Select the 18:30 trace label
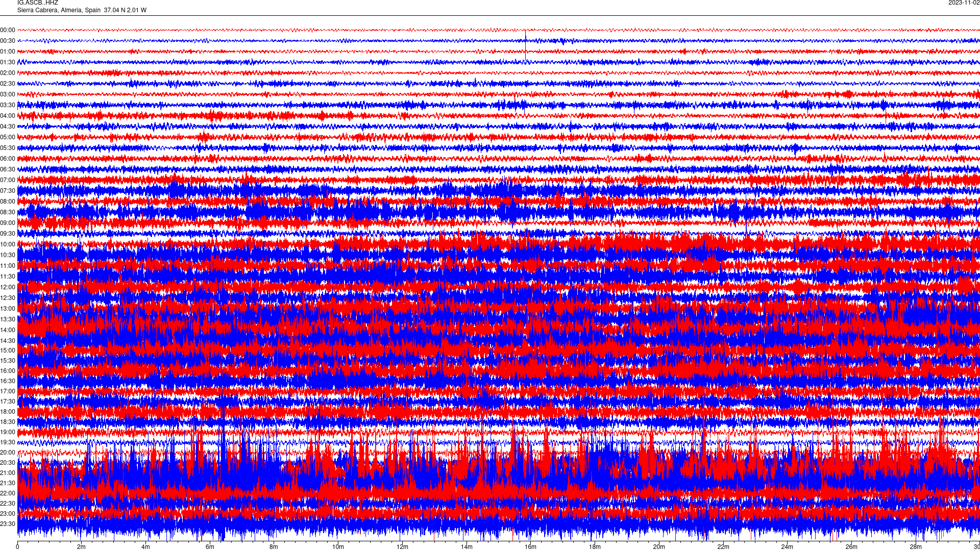This screenshot has height=551, width=980. pyautogui.click(x=8, y=422)
